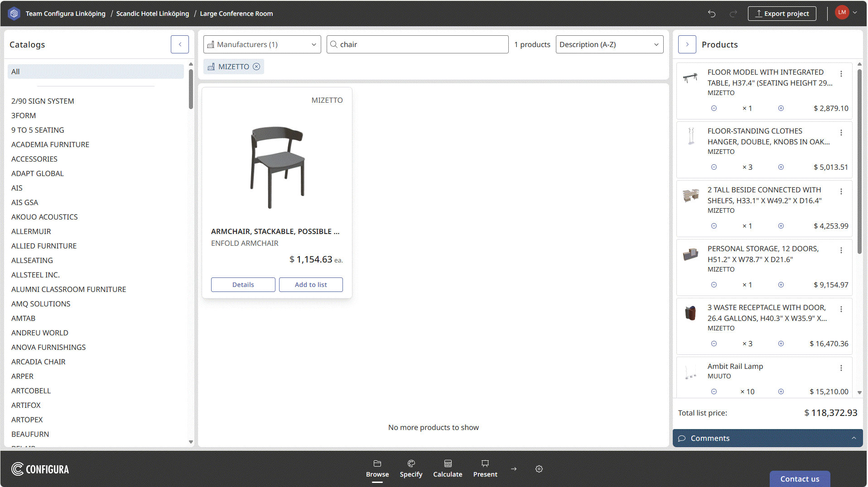This screenshot has height=487, width=868.
Task: Click the next step arrow in bottom bar
Action: pyautogui.click(x=514, y=469)
